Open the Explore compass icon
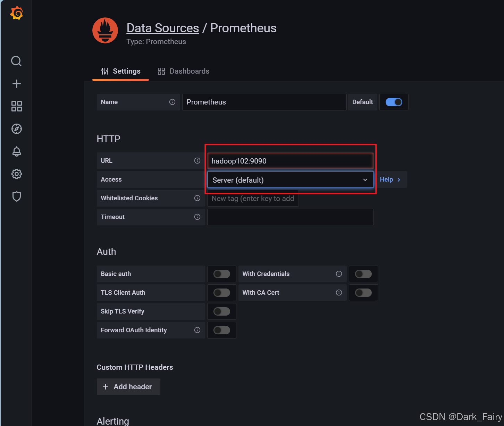504x426 pixels. [x=16, y=129]
